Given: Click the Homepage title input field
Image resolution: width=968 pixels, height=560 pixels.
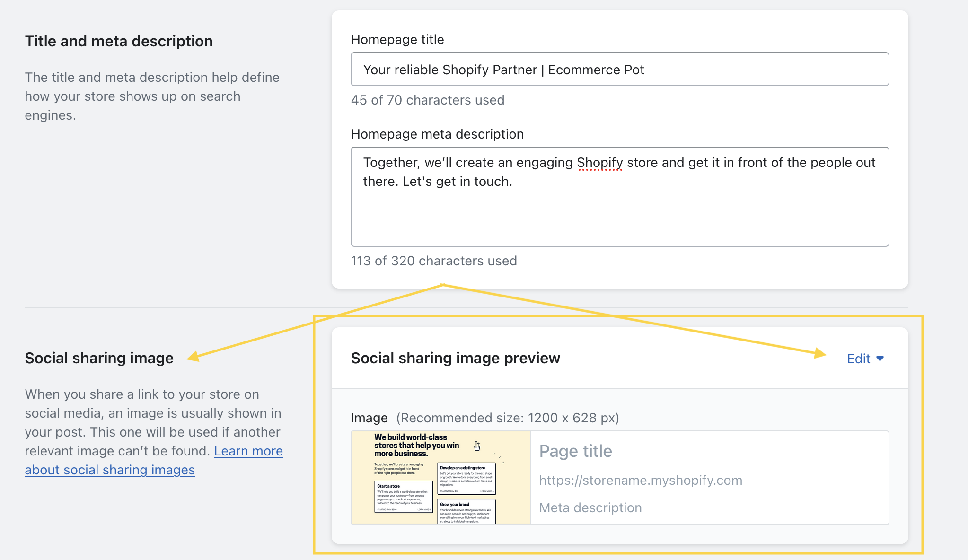Looking at the screenshot, I should pos(619,70).
